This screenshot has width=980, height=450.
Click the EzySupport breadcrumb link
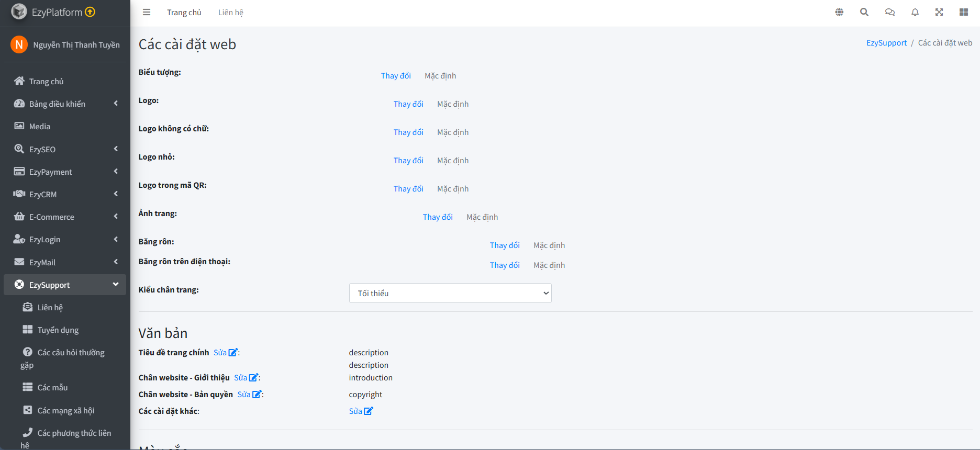tap(886, 43)
